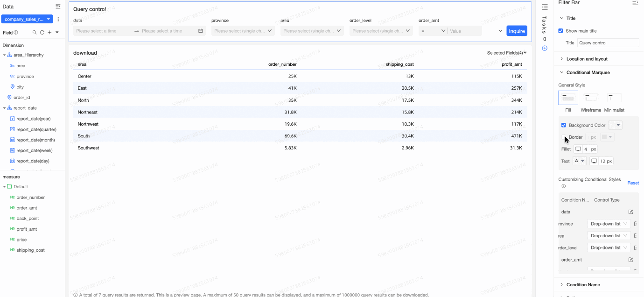Screen dimensions: 644x297
Task: Click the refresh fields icon
Action: click(42, 33)
